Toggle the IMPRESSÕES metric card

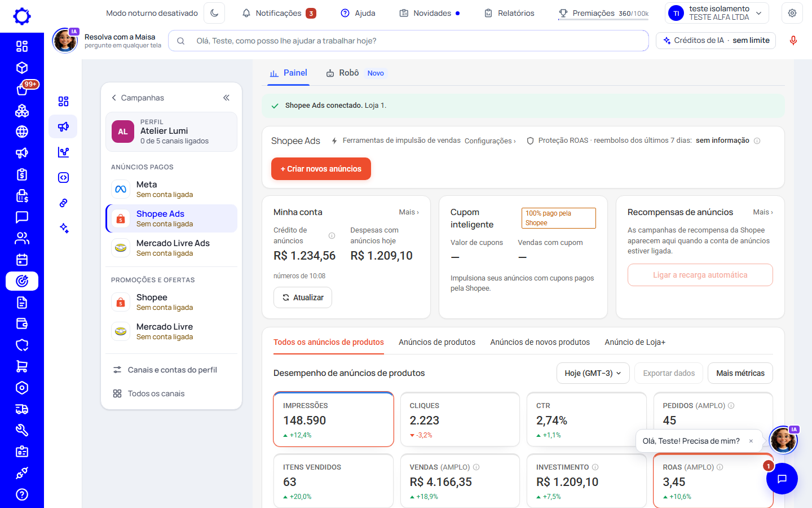(333, 419)
